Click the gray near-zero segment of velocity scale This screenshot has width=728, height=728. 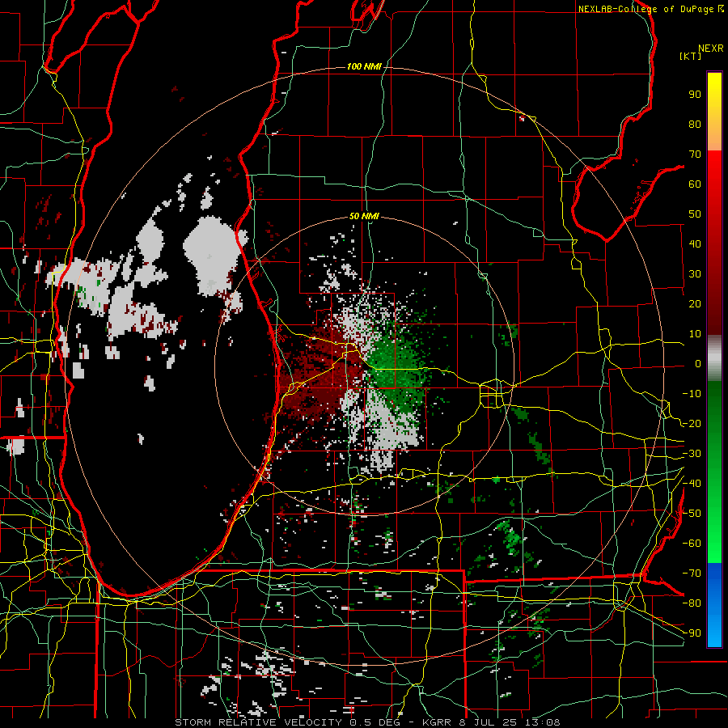714,358
